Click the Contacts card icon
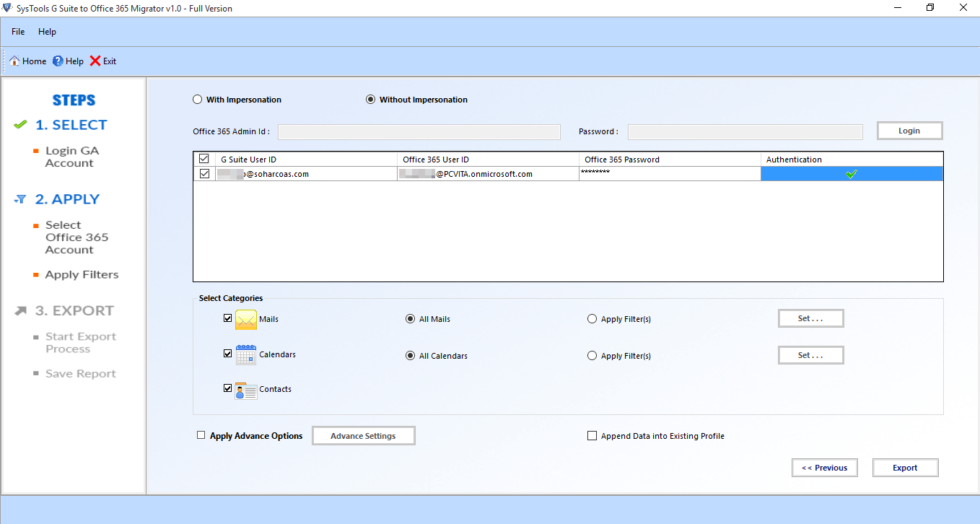980x524 pixels. [246, 390]
